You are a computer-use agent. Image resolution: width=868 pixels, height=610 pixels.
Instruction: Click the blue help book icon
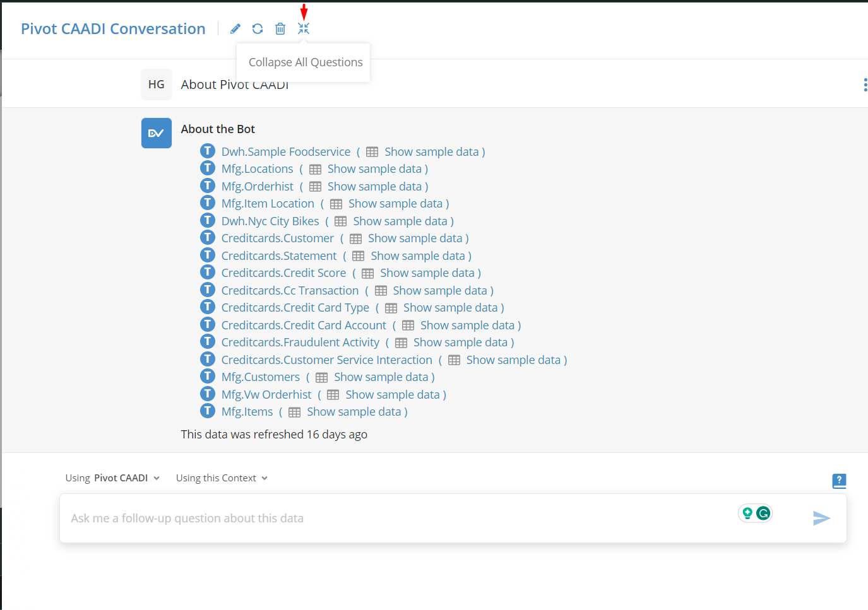(839, 481)
